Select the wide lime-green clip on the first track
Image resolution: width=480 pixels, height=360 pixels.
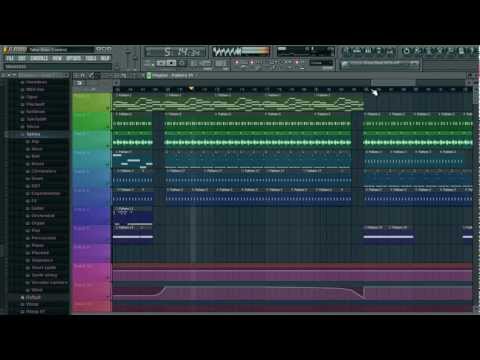(x=238, y=102)
